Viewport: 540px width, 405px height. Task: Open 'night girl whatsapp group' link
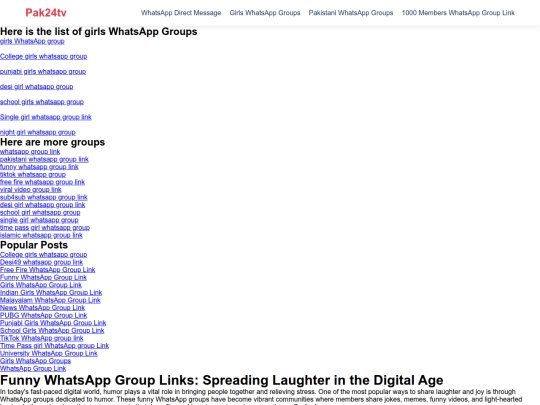(x=38, y=132)
